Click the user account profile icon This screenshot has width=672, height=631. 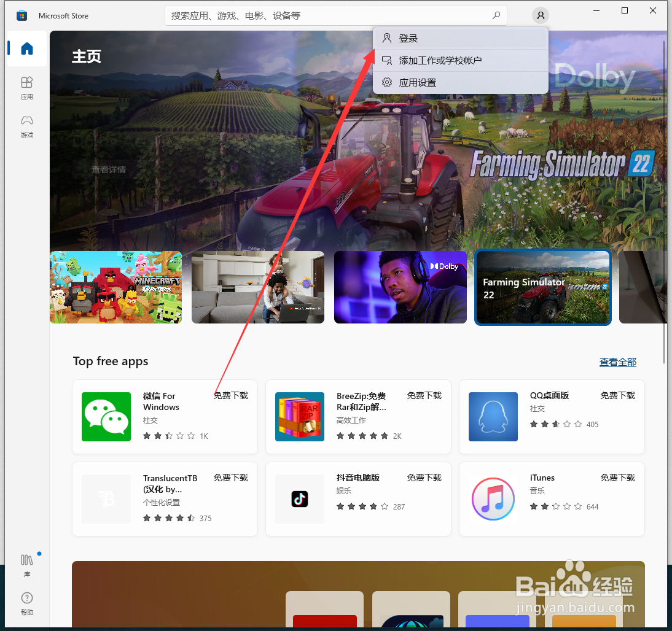(x=541, y=15)
